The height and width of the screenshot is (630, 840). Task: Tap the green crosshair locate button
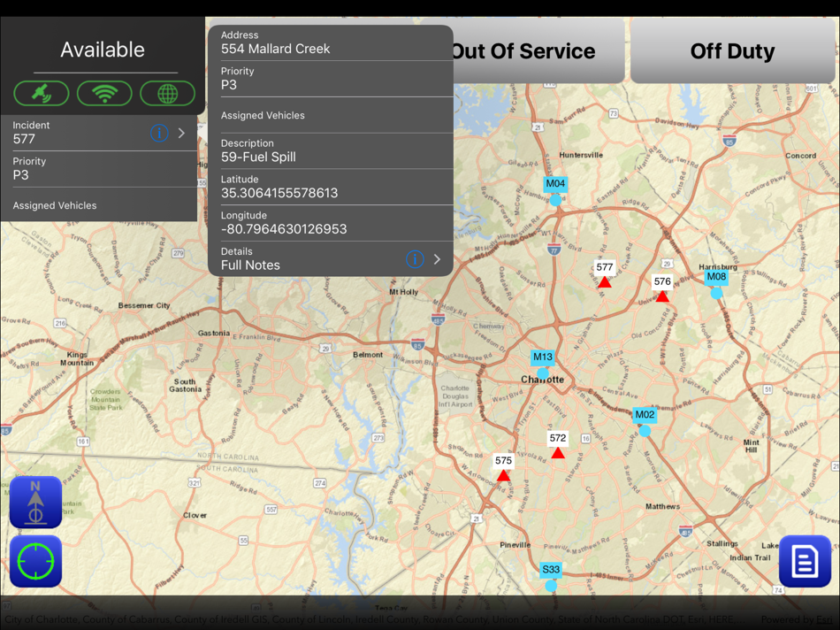pyautogui.click(x=36, y=561)
